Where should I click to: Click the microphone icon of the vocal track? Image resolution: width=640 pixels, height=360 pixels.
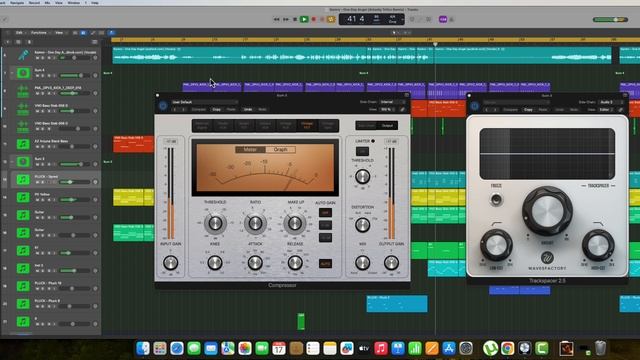pos(23,55)
